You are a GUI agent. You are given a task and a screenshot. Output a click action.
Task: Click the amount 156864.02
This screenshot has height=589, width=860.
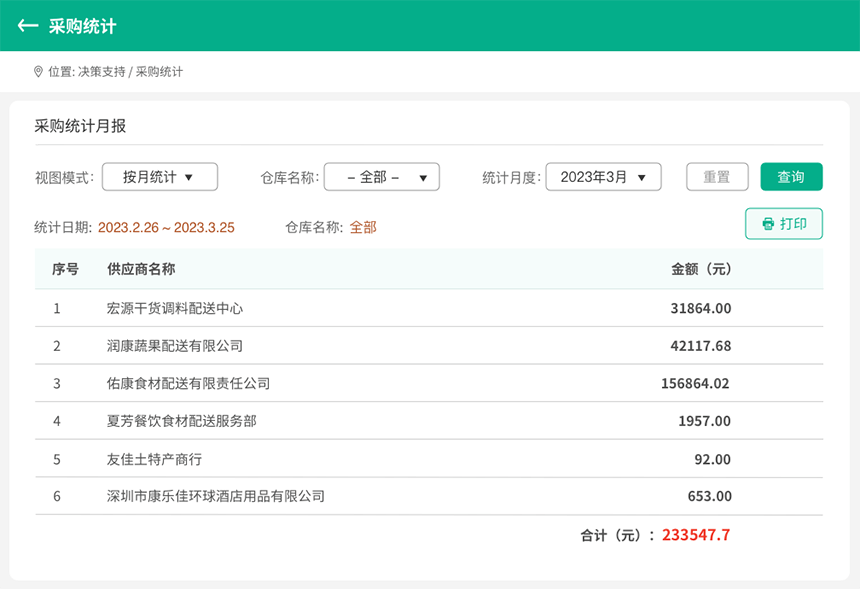pos(695,383)
